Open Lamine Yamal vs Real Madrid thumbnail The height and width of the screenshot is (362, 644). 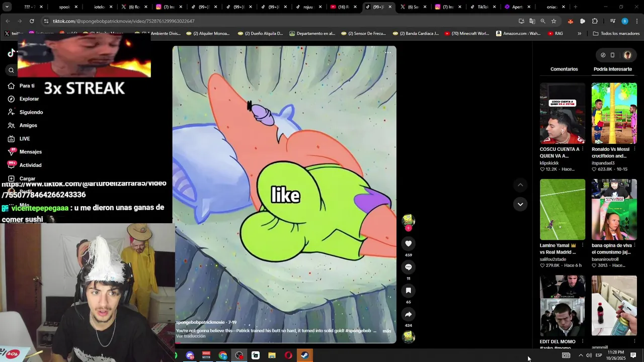tap(562, 209)
